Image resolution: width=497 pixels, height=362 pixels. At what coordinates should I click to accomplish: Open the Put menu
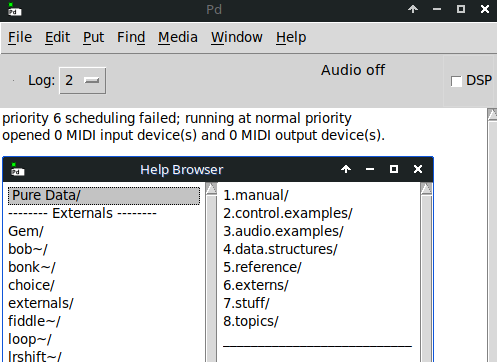coord(93,37)
